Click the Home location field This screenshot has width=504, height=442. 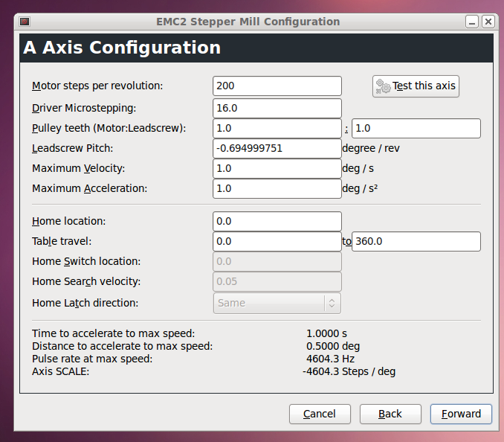coord(277,221)
